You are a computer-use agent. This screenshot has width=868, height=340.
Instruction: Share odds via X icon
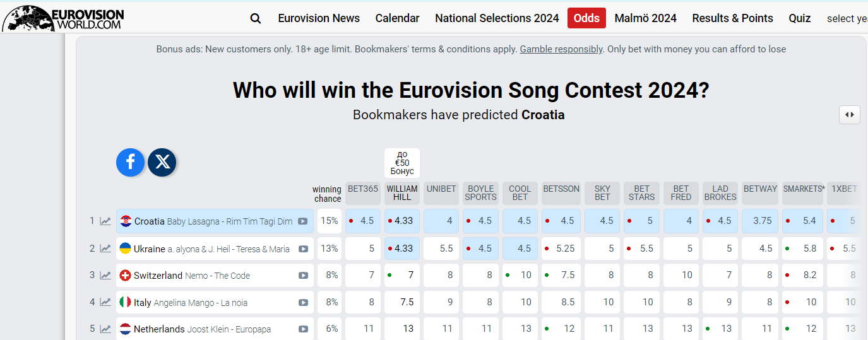coord(162,163)
